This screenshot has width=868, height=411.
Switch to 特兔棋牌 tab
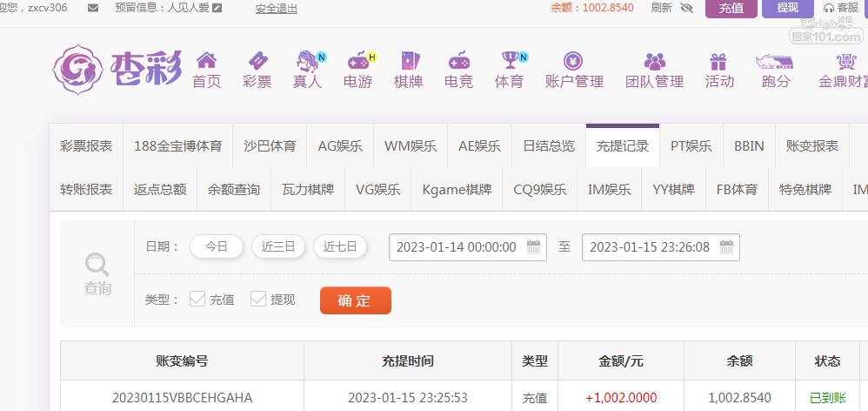click(805, 189)
